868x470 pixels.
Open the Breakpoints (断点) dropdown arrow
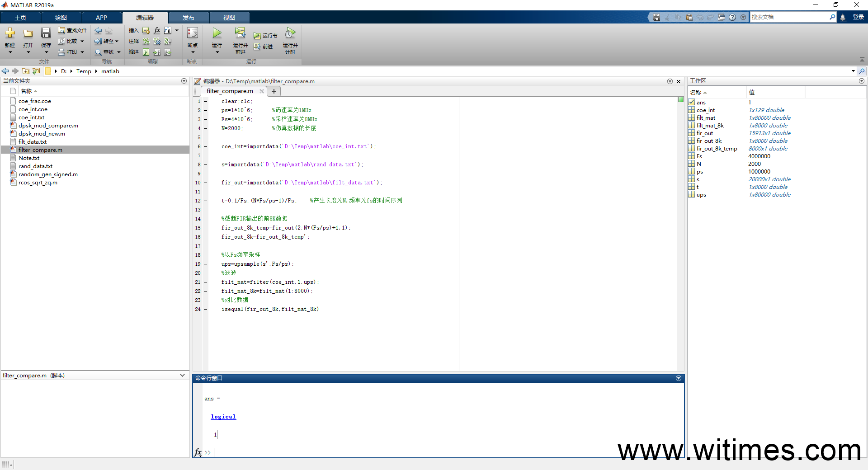[193, 52]
